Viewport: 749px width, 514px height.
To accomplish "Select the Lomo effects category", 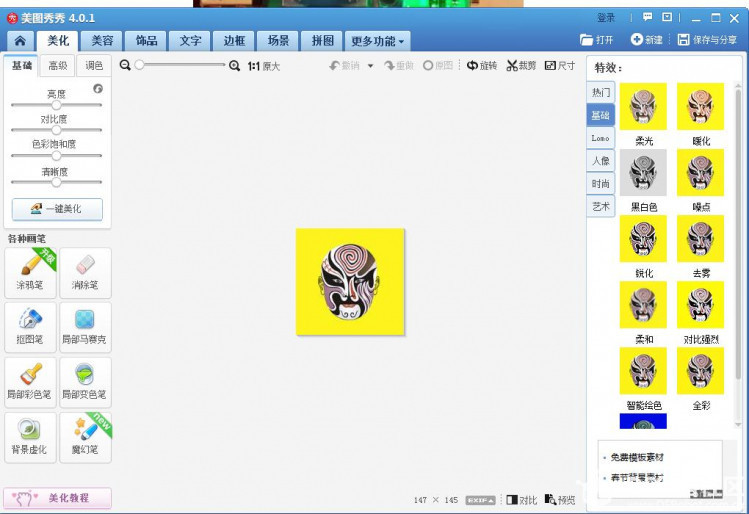I will (x=600, y=138).
